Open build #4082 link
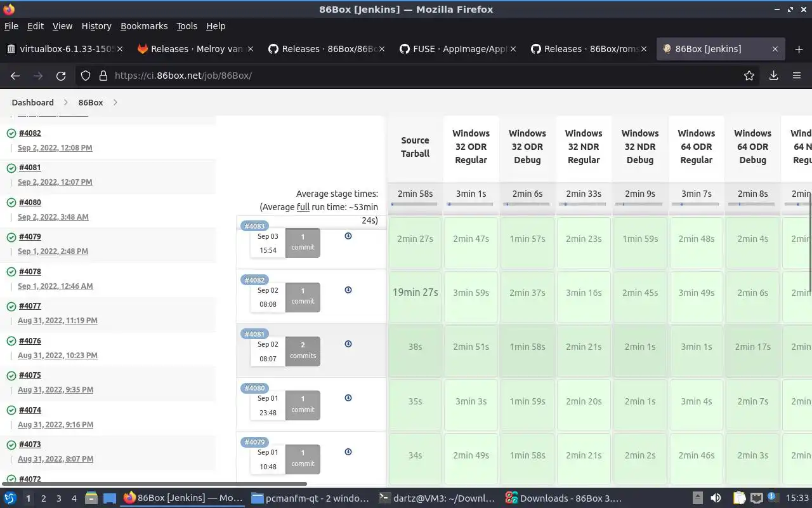Image resolution: width=812 pixels, height=508 pixels. point(30,133)
